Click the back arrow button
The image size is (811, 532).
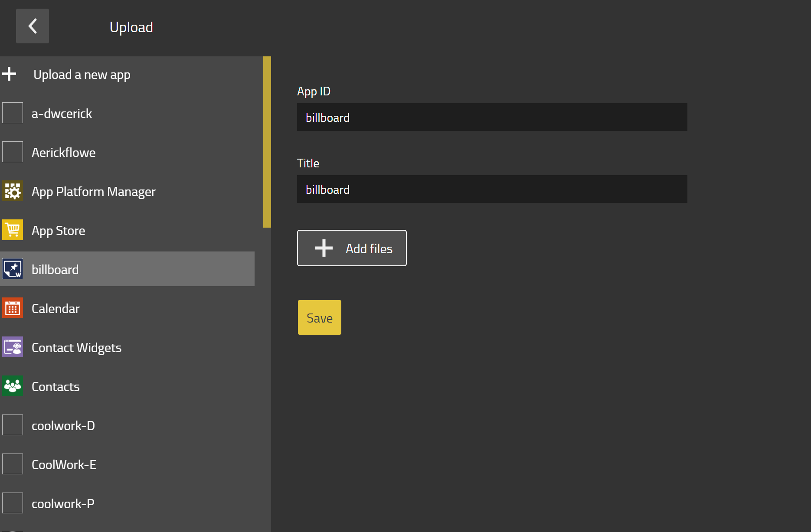click(x=33, y=26)
